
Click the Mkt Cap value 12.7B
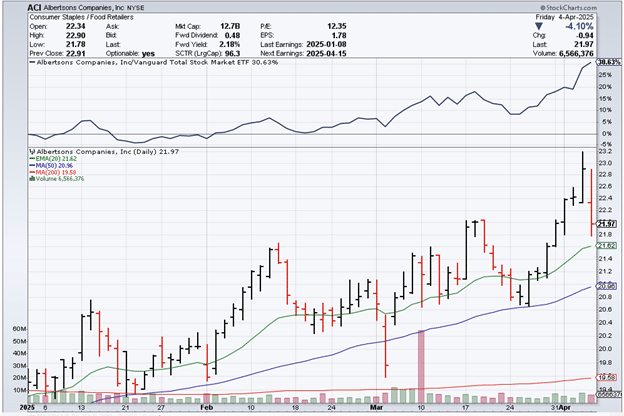tap(230, 26)
